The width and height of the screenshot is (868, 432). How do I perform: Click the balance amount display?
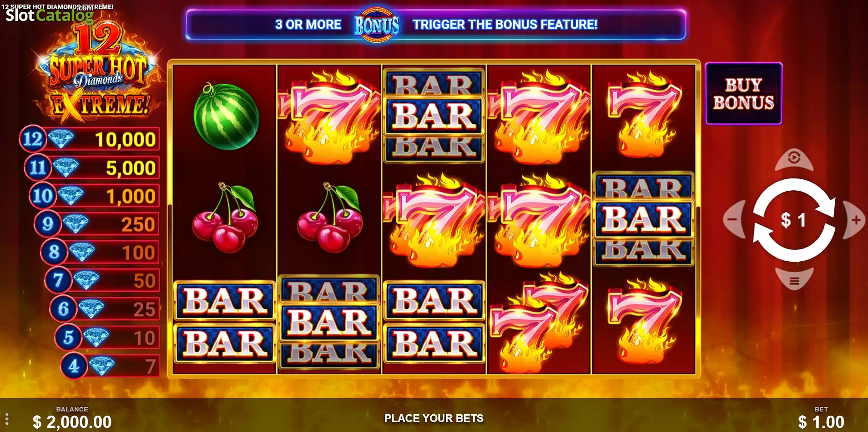[x=72, y=422]
